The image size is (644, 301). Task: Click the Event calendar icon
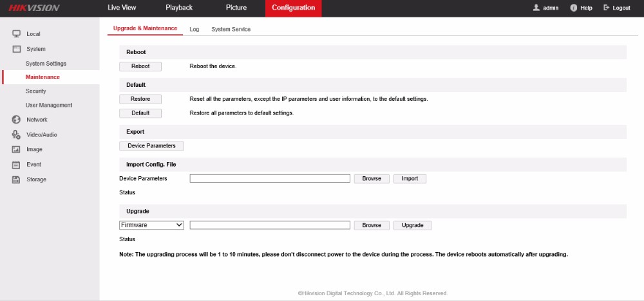click(16, 165)
